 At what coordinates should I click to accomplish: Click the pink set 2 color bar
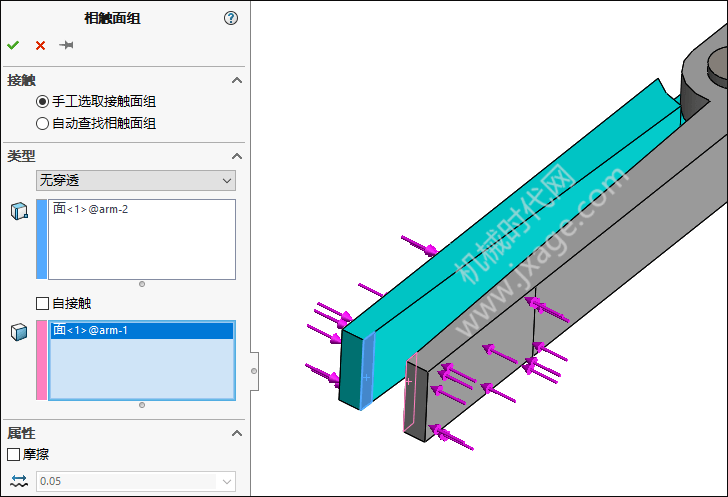tap(41, 360)
